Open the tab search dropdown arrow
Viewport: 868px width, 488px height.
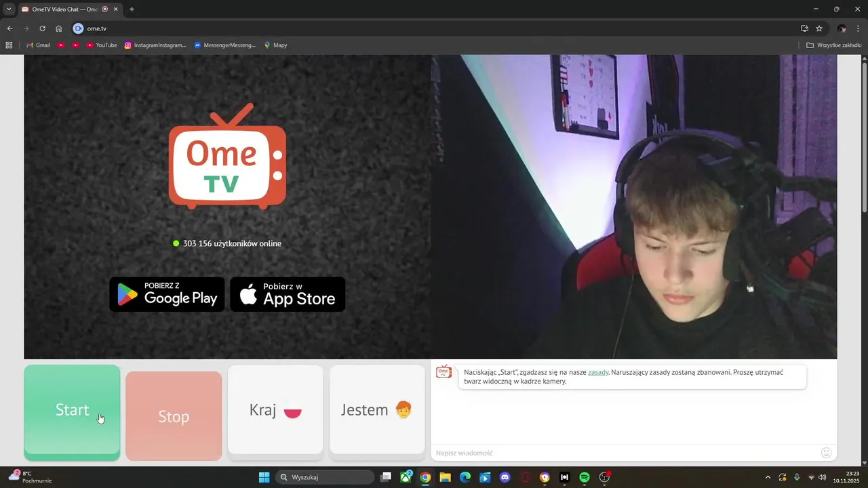(x=8, y=9)
